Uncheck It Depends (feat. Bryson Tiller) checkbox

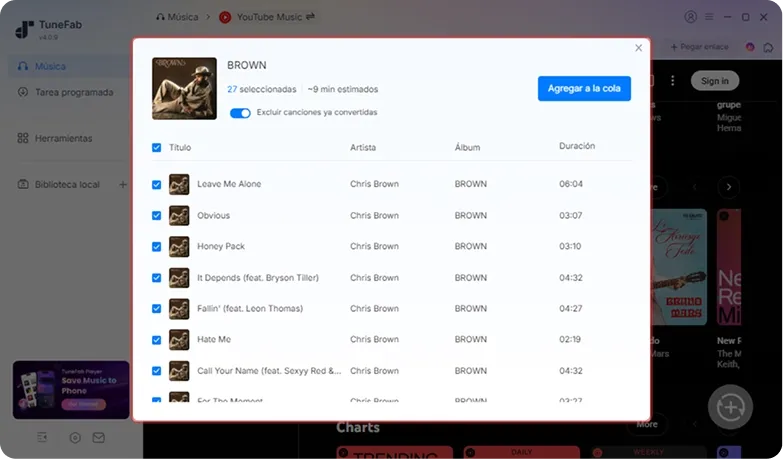(156, 278)
